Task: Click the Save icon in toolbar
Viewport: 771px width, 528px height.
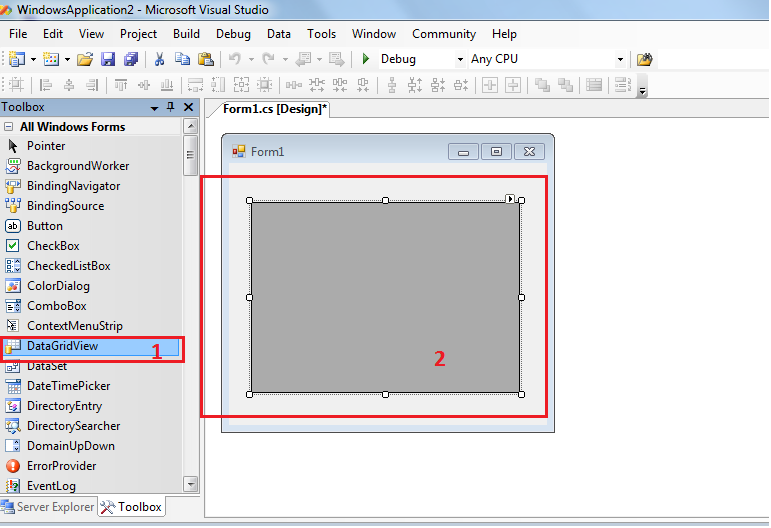Action: (x=108, y=59)
